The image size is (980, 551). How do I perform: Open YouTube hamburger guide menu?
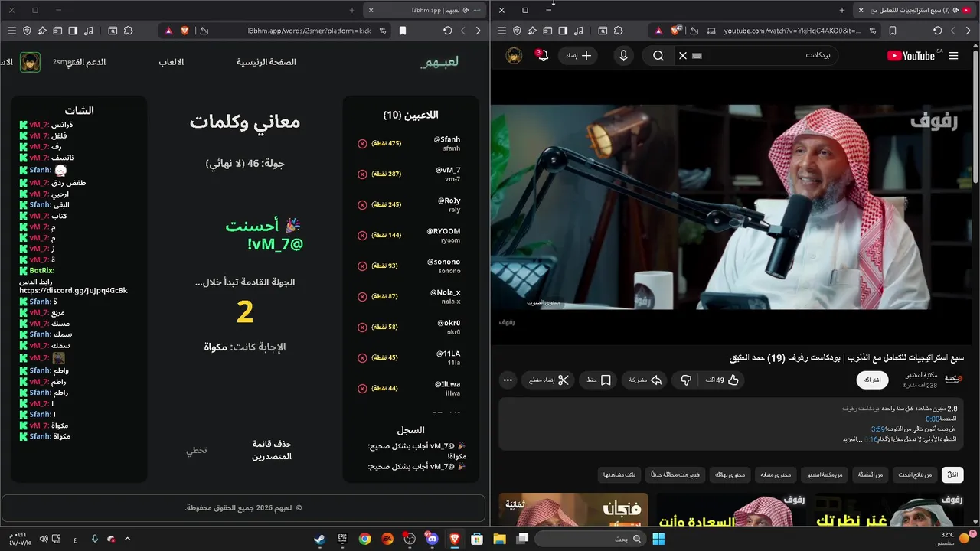point(953,56)
